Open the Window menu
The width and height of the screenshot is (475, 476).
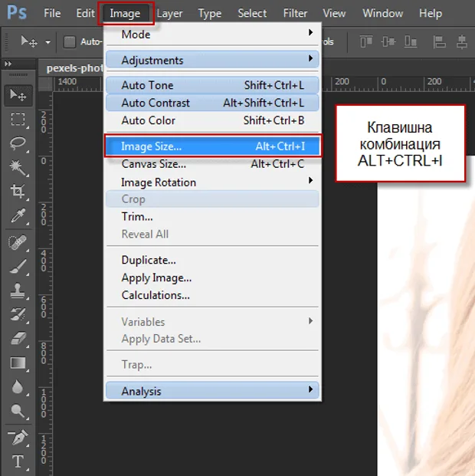point(383,13)
